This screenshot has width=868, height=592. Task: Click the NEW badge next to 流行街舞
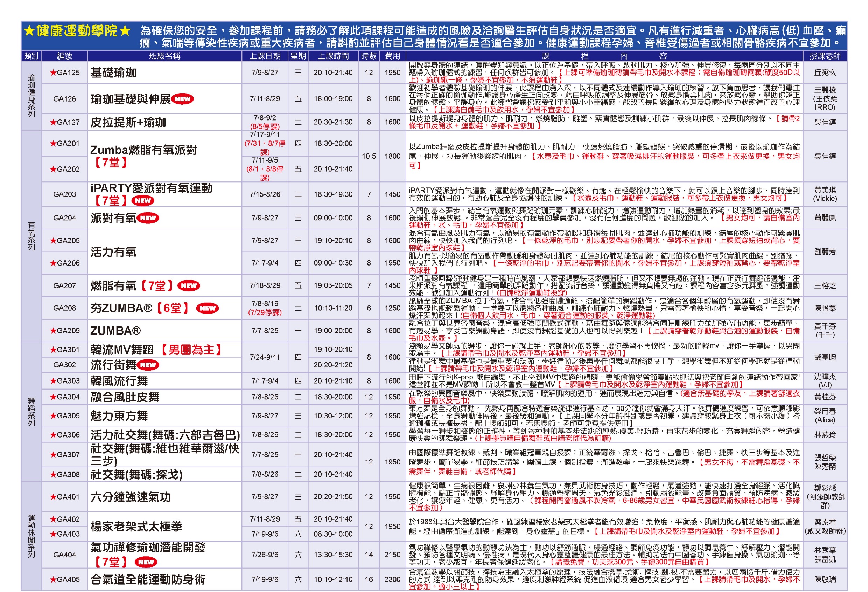(148, 365)
